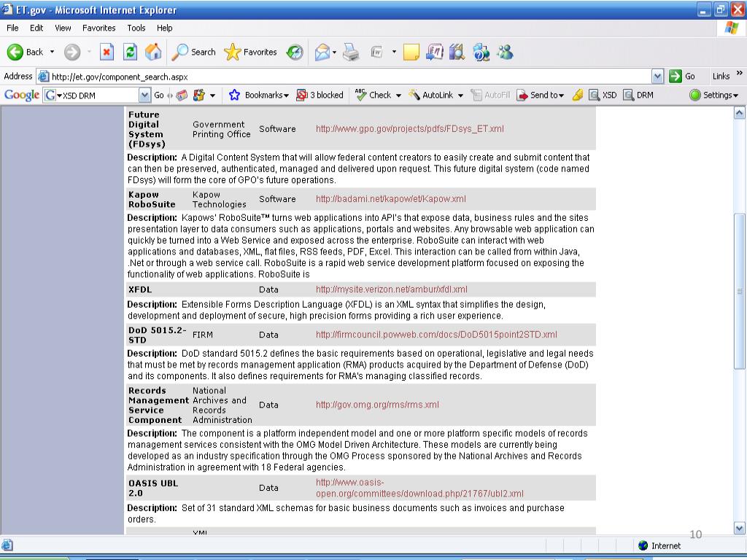Viewport: 747px width, 560px height.
Task: Click the popup blocker 3 blocked button
Action: coord(320,96)
